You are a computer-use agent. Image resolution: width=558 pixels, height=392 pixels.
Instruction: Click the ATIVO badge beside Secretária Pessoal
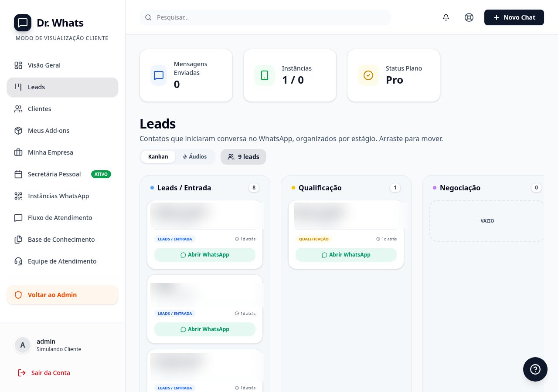tap(101, 174)
